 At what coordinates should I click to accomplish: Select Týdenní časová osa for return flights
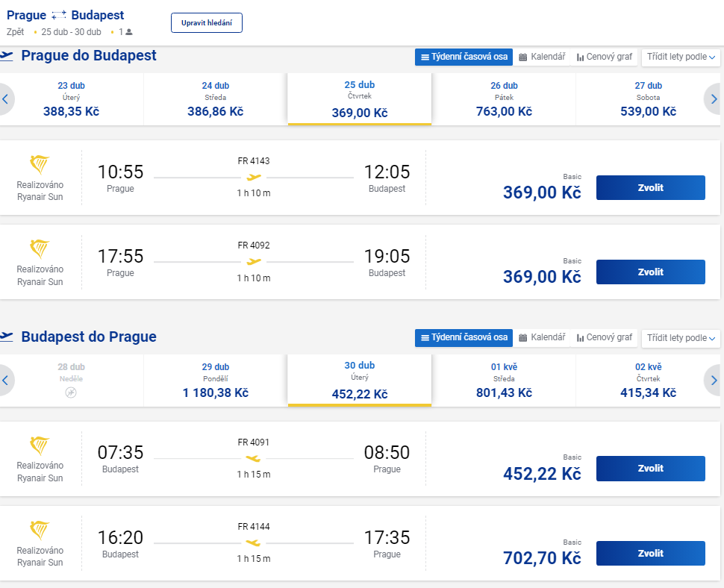point(464,337)
